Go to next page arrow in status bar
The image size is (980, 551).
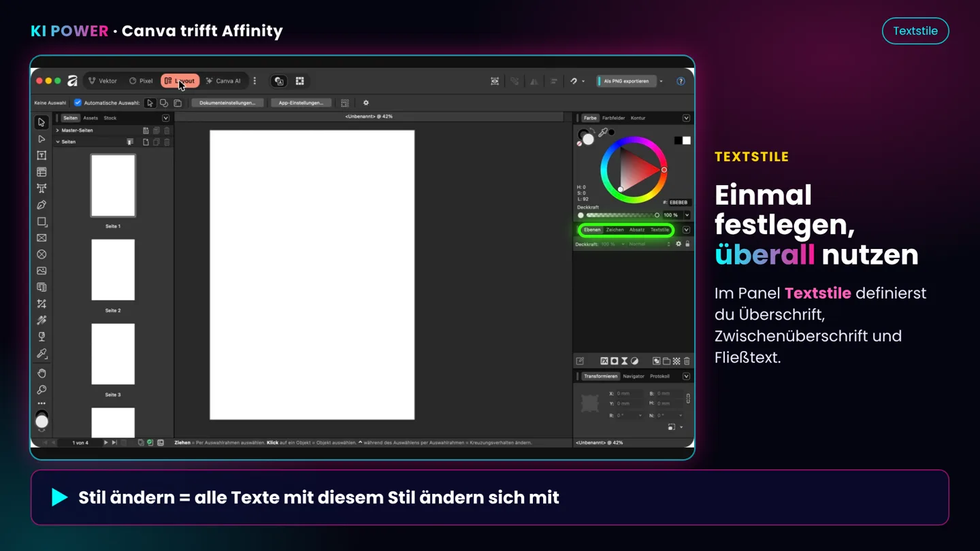coord(105,443)
